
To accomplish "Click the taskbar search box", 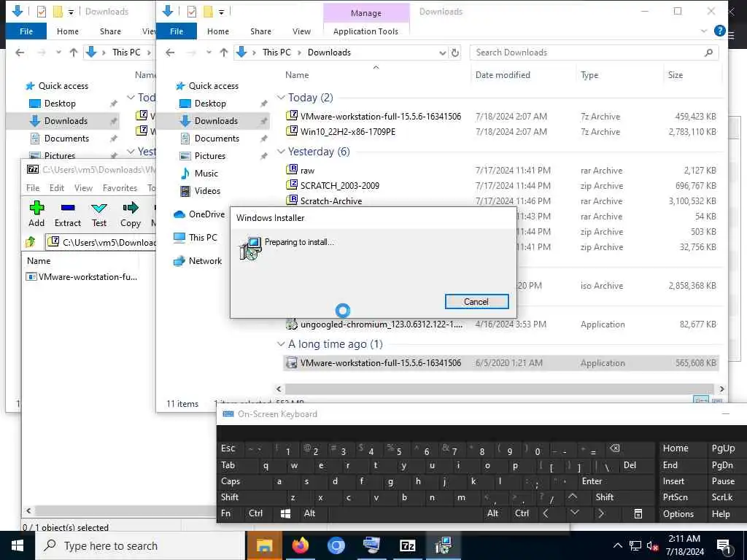I will [x=139, y=545].
